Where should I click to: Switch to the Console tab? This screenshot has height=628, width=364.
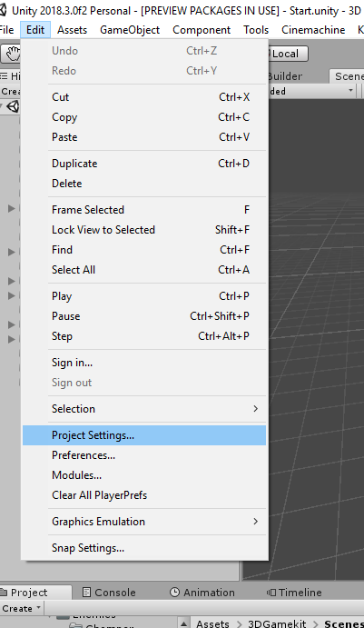109,593
